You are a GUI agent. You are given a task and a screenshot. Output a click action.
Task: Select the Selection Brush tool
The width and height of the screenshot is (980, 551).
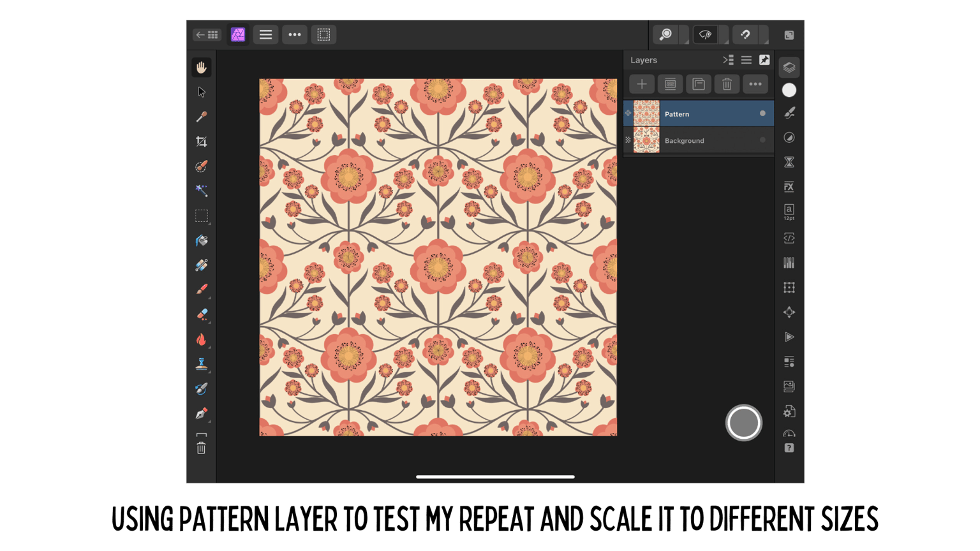click(202, 166)
